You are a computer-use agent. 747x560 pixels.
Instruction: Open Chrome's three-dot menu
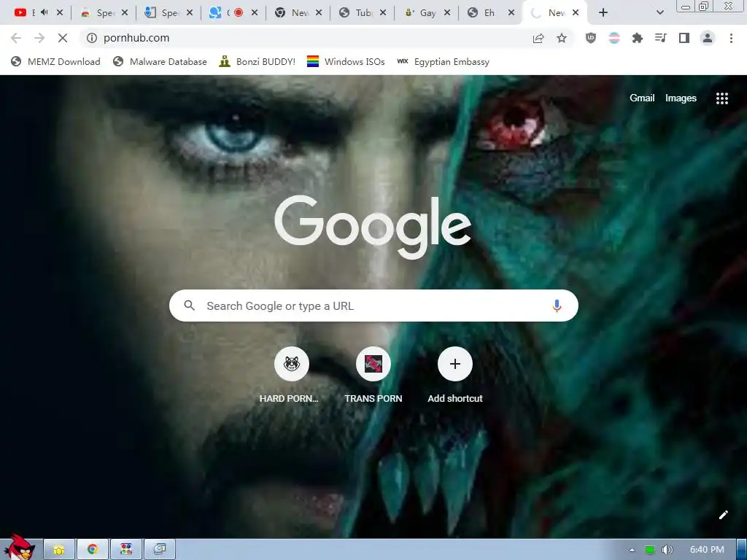(x=731, y=38)
